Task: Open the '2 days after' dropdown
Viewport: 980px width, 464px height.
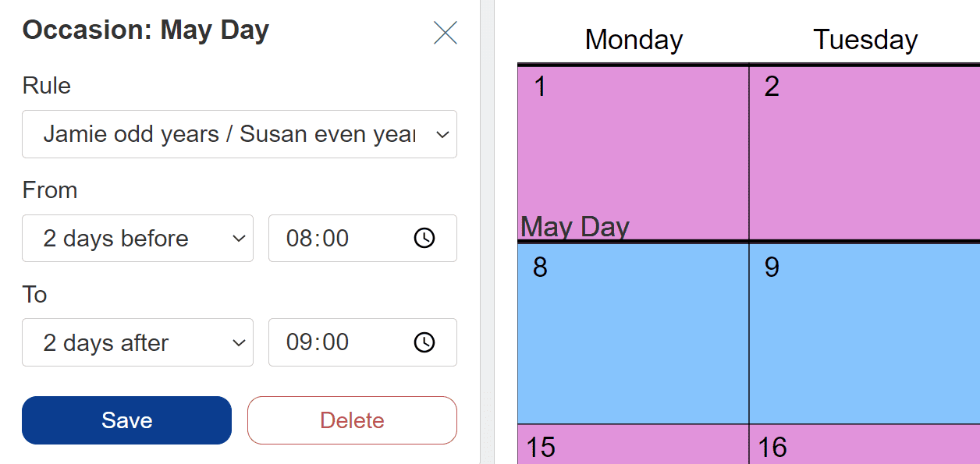Action: tap(137, 342)
